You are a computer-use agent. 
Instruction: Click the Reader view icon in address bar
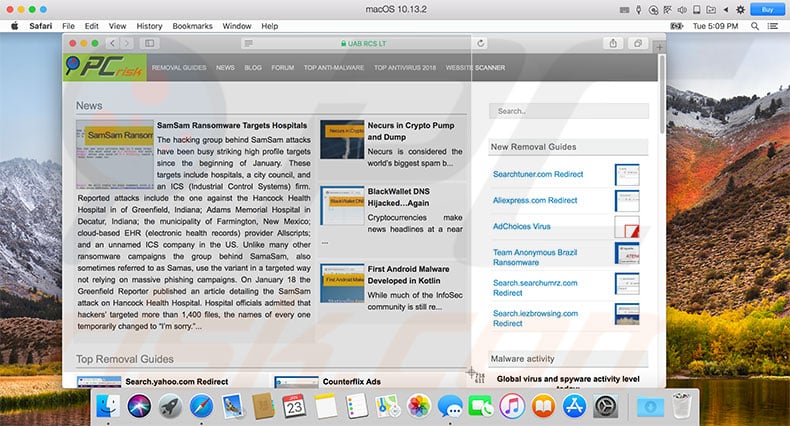[248, 43]
